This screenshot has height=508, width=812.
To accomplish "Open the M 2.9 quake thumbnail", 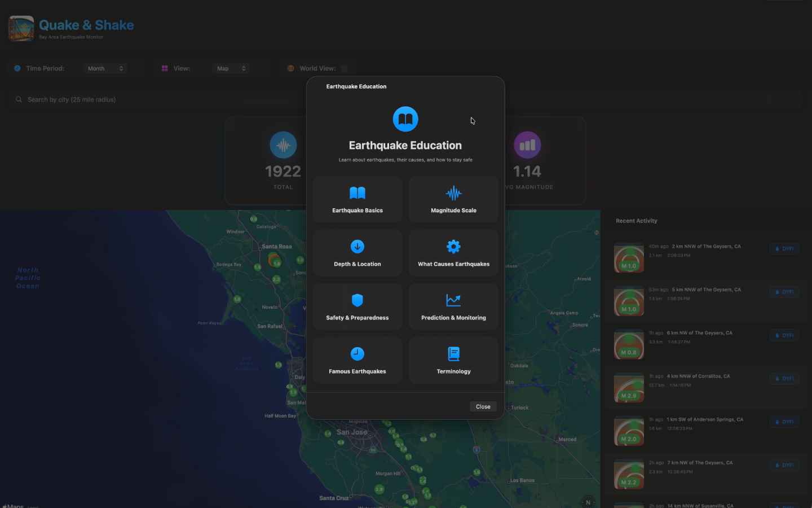I will (x=629, y=388).
